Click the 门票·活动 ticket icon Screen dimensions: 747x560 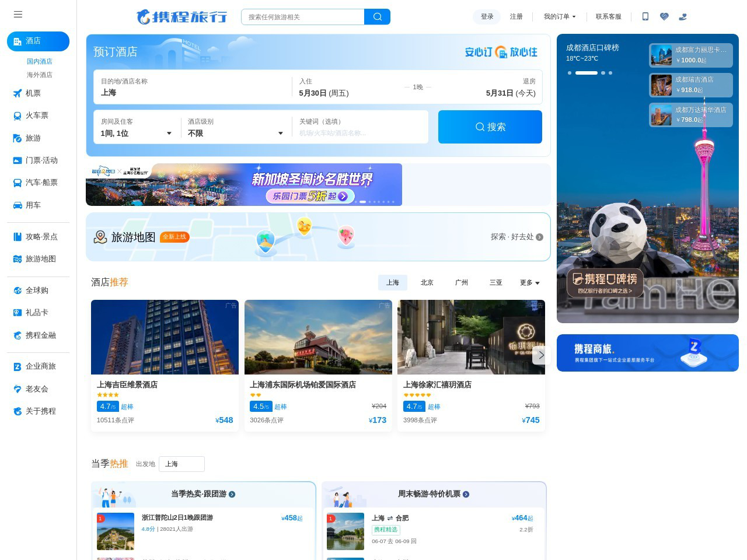pos(18,160)
